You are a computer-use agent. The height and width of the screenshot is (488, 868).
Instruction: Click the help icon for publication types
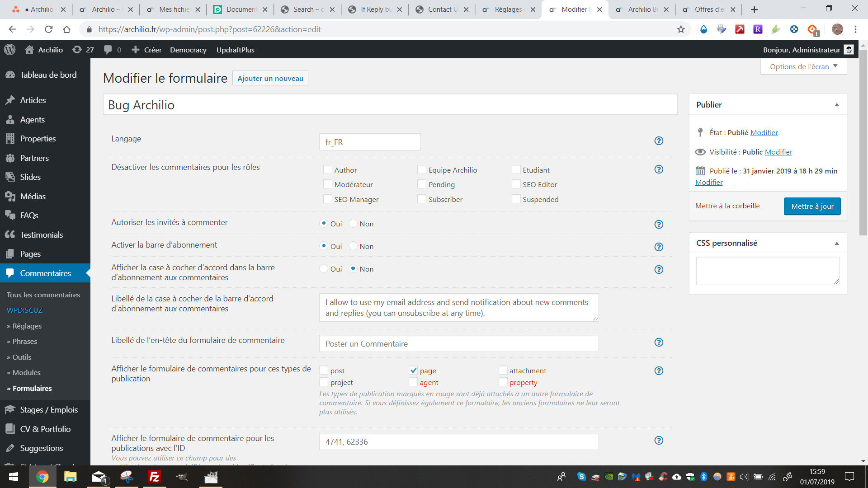coord(659,371)
